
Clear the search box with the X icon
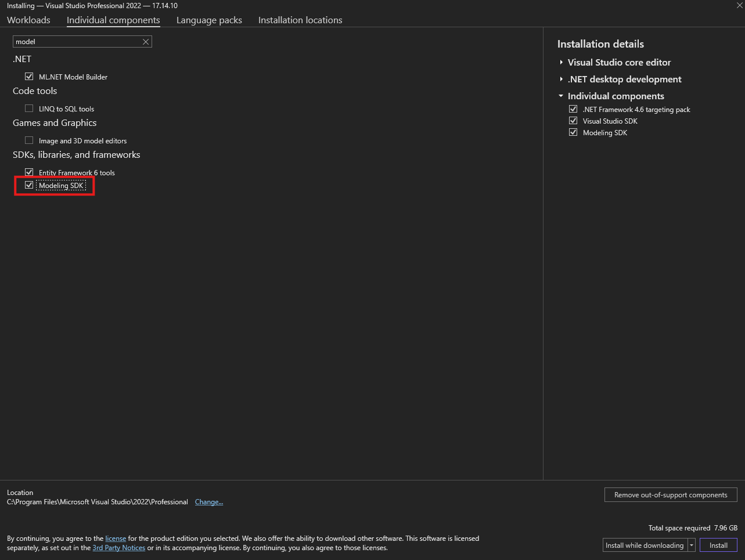(x=146, y=42)
